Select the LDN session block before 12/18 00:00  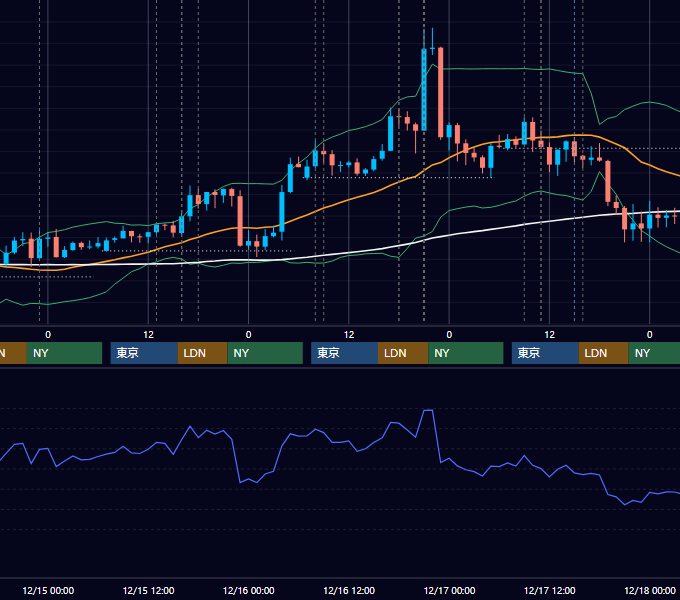(x=604, y=353)
